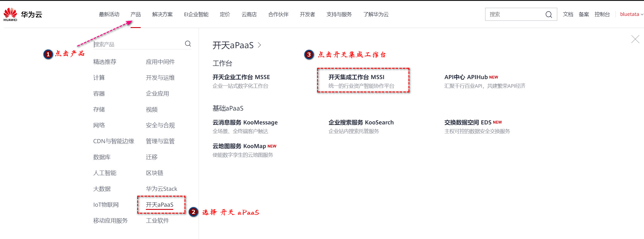Select the 大数据 category

coord(102,189)
